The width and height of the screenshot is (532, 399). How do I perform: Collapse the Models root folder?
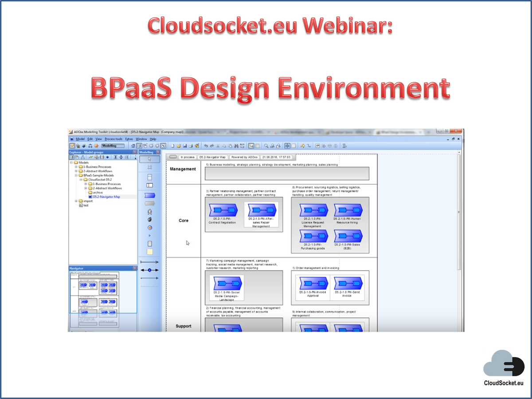coord(71,163)
